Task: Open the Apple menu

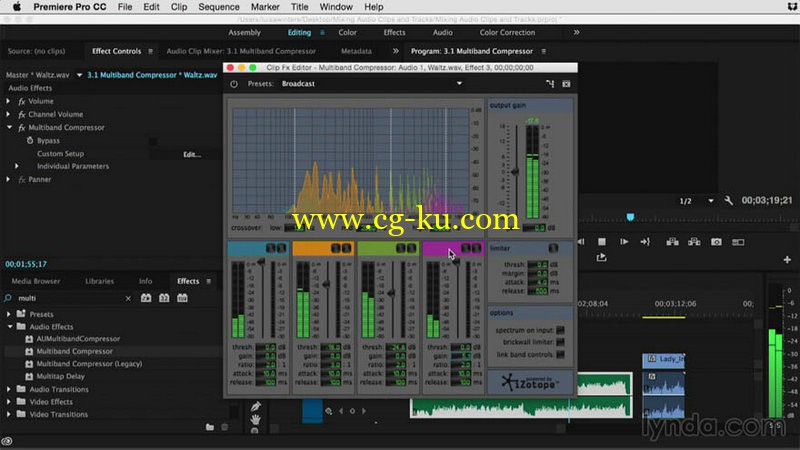Action: pyautogui.click(x=16, y=7)
